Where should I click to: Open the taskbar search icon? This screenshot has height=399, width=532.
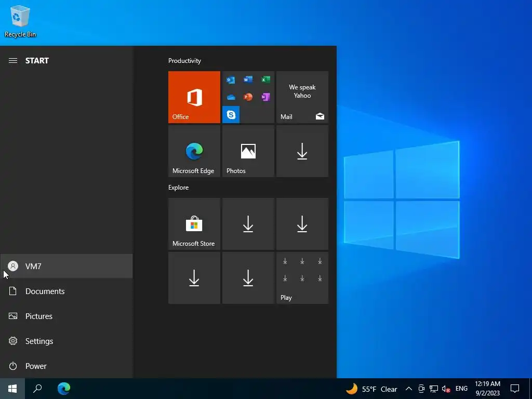(x=37, y=389)
